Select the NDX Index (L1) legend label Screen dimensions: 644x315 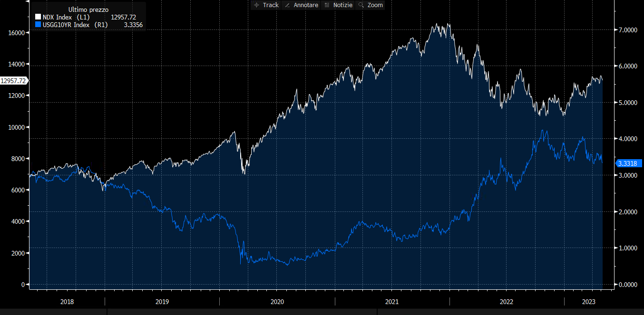69,18
